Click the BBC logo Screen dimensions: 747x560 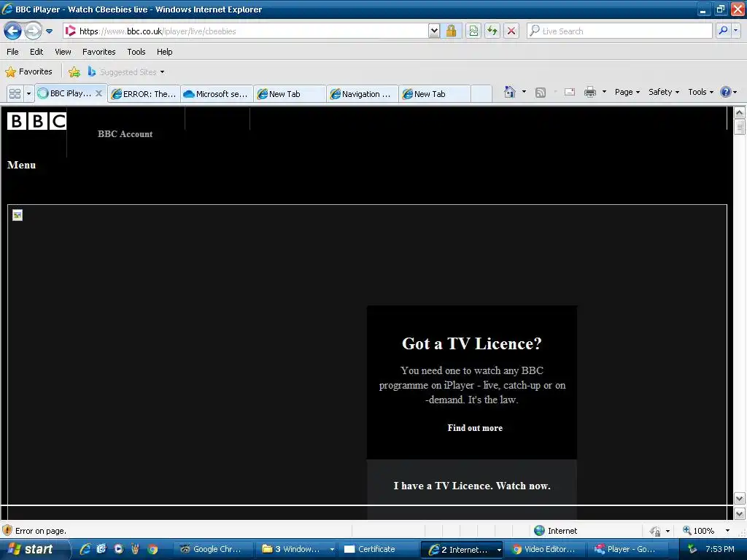click(x=36, y=121)
